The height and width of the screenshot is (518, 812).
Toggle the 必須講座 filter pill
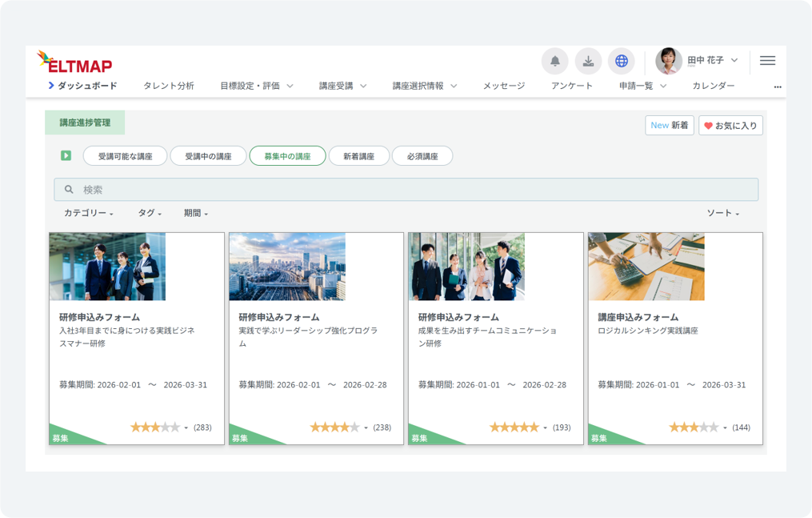pos(422,156)
